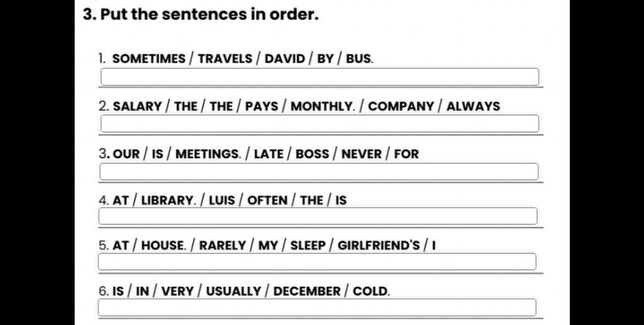The height and width of the screenshot is (325, 644).
Task: Select the input field below OUR / IS / MEETINGS
Action: tap(319, 172)
